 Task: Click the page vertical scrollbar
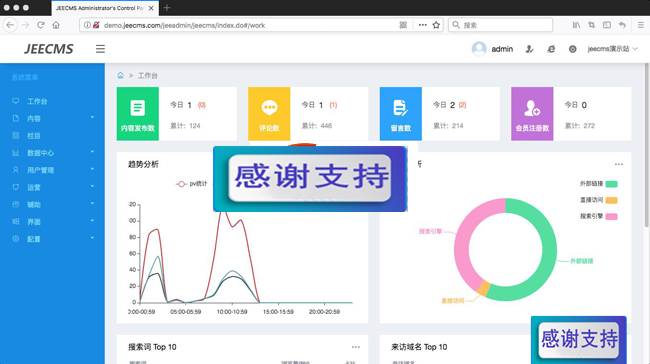click(647, 145)
